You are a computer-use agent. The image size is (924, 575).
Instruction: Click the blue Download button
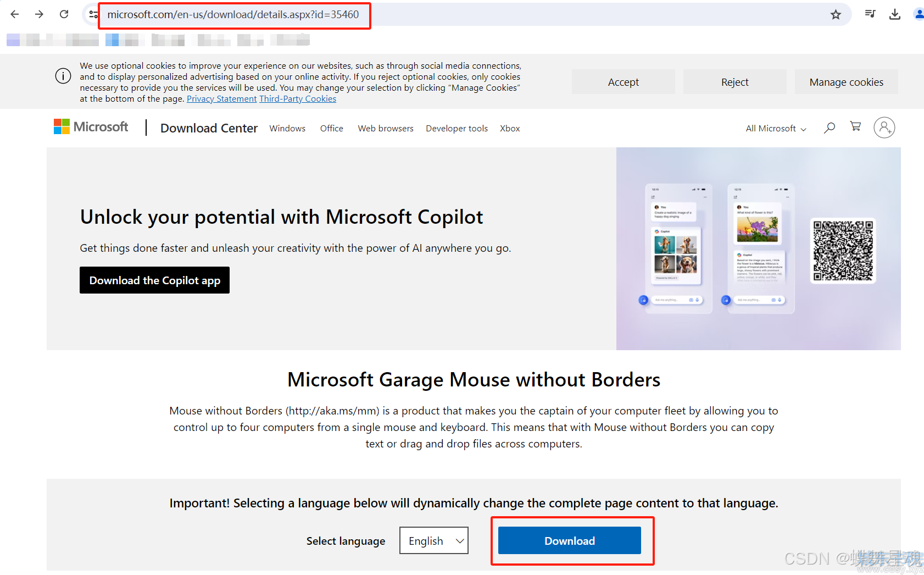click(x=570, y=540)
